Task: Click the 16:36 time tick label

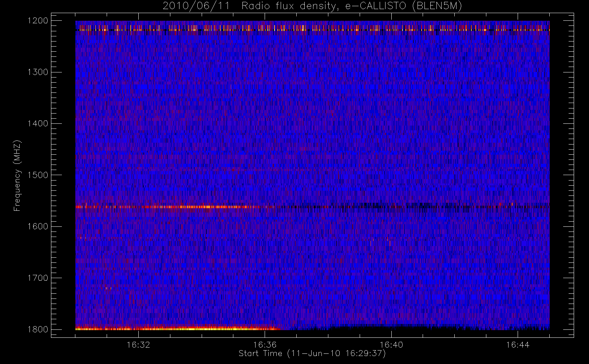Action: tap(265, 345)
